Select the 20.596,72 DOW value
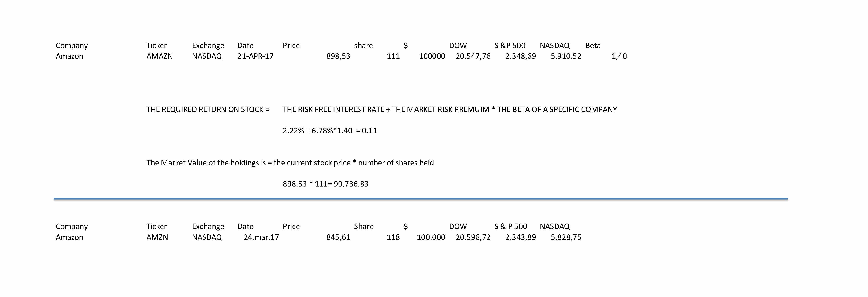The height and width of the screenshot is (297, 868). pos(473,237)
